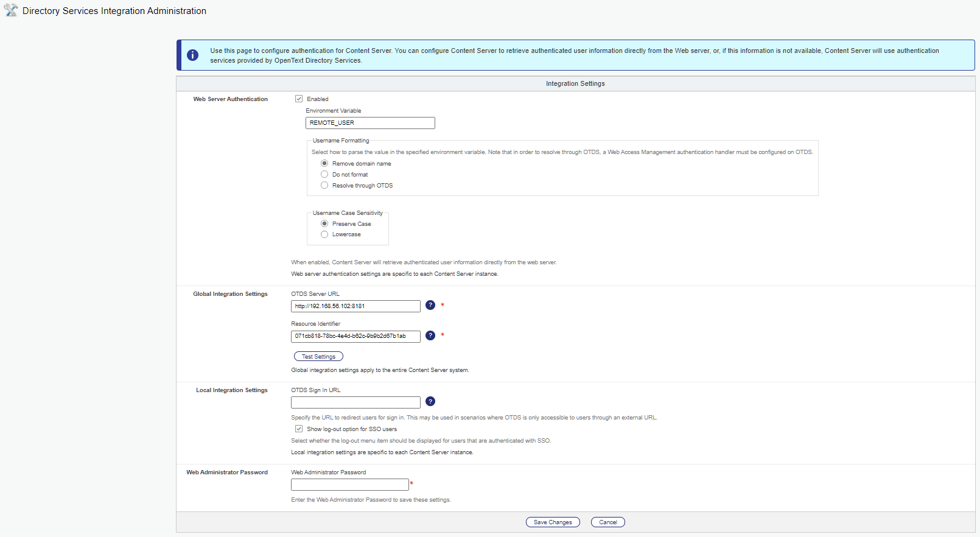The height and width of the screenshot is (537, 980).
Task: Click the Resource Identifier input box
Action: pyautogui.click(x=355, y=337)
